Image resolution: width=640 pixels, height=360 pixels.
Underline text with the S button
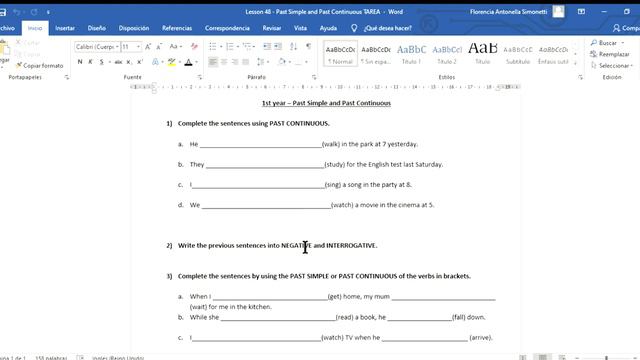[x=102, y=62]
